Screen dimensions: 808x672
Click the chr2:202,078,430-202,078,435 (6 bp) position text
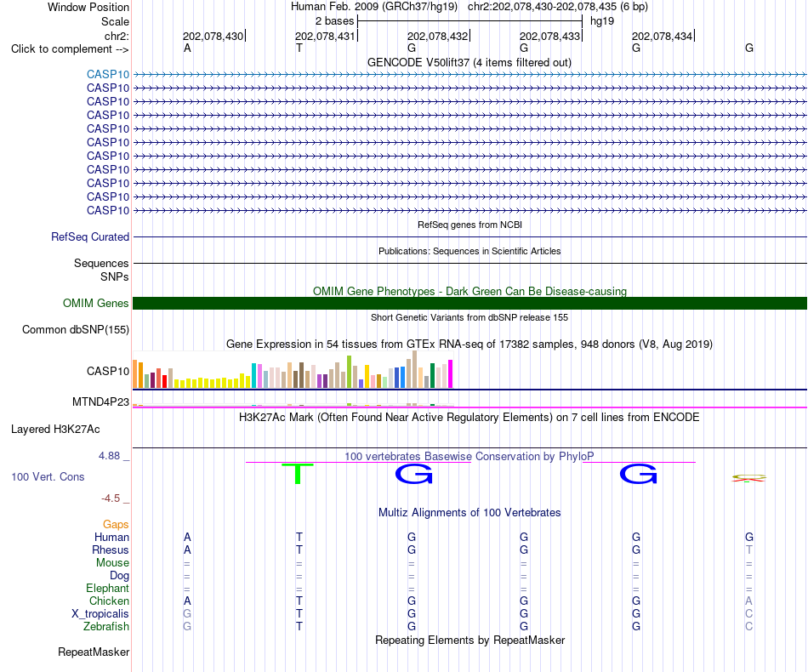pyautogui.click(x=558, y=7)
